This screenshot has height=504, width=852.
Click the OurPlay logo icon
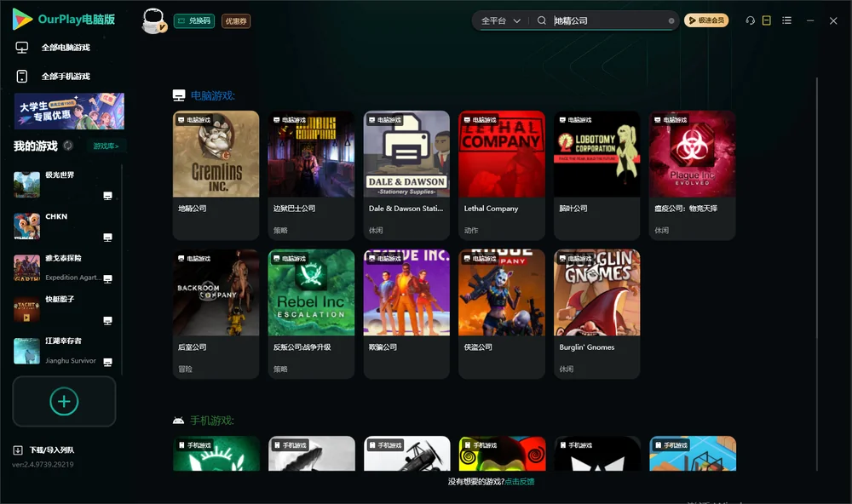(x=22, y=19)
